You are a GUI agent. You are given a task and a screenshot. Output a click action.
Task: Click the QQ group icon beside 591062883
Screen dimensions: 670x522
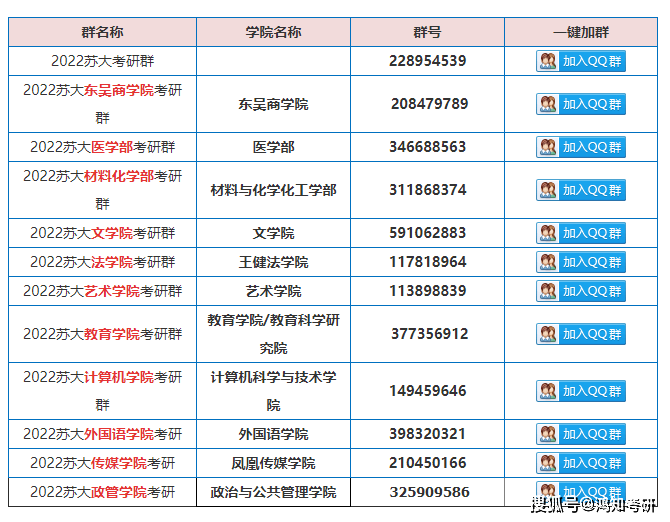[548, 233]
